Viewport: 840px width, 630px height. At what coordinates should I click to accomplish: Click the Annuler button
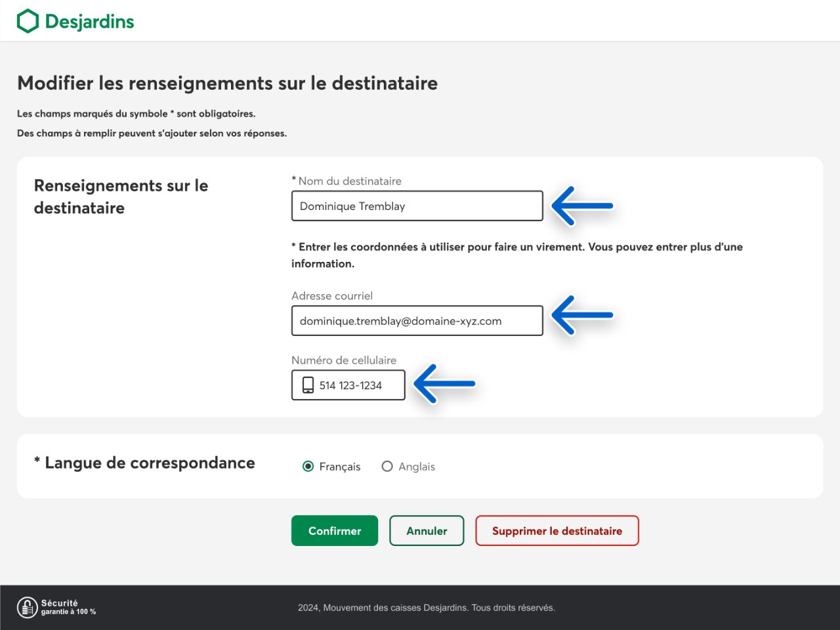(427, 531)
